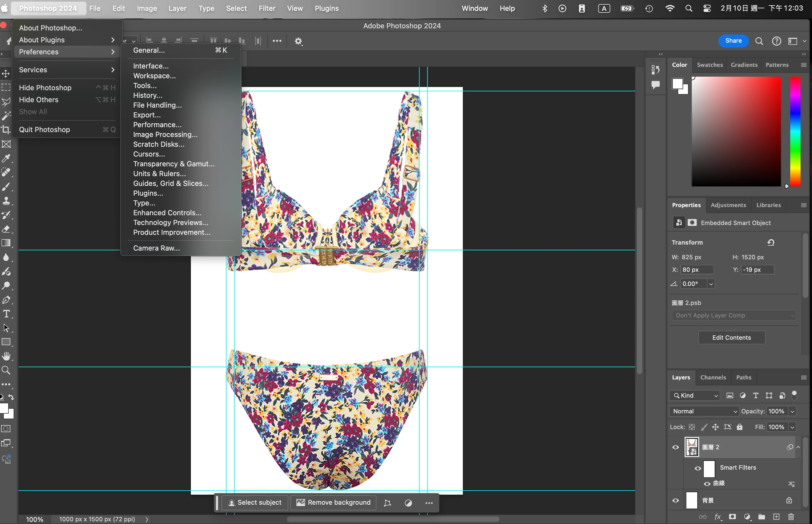Toggle lock all for layer
The width and height of the screenshot is (812, 524).
click(740, 427)
